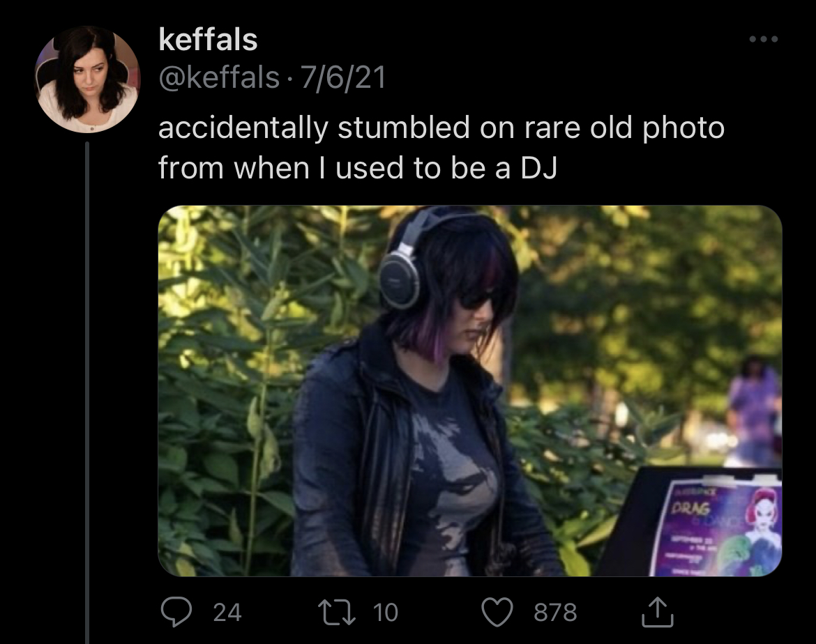This screenshot has height=644, width=816.
Task: Retweet this post using the arrows icon
Action: [337, 612]
